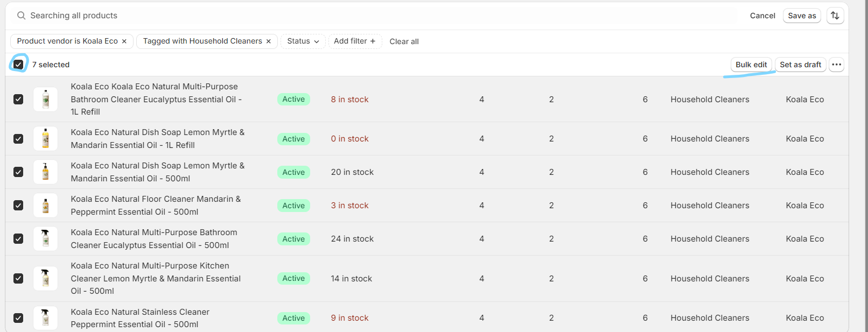
Task: Click Household Cleaners in Floor Cleaner row
Action: tap(710, 206)
